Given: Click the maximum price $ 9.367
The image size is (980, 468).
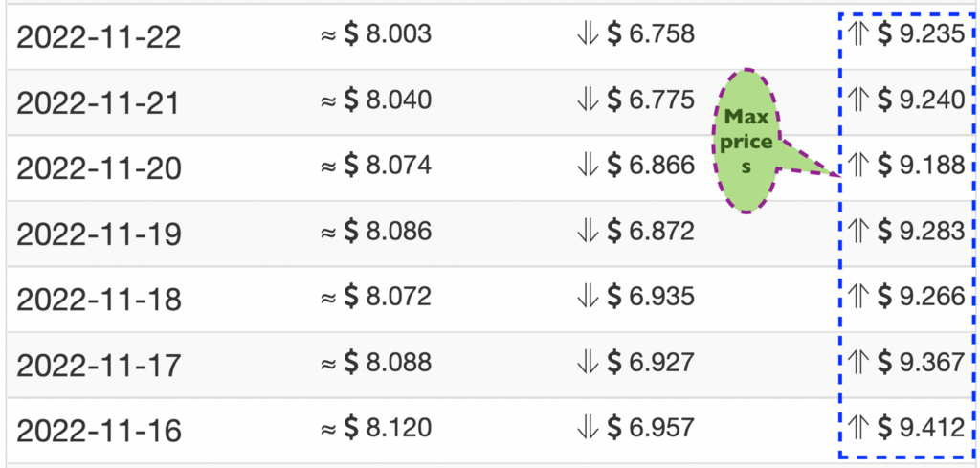Looking at the screenshot, I should [922, 363].
